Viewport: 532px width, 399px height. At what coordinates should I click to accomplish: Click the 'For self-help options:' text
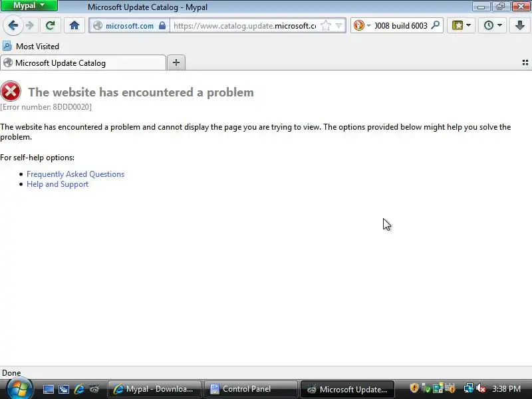(37, 158)
